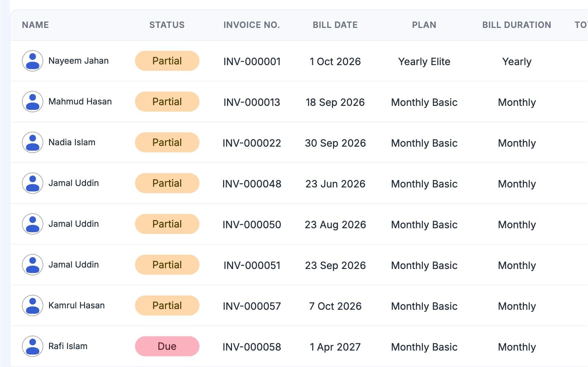Click bill date 30 Sep 2026

335,143
